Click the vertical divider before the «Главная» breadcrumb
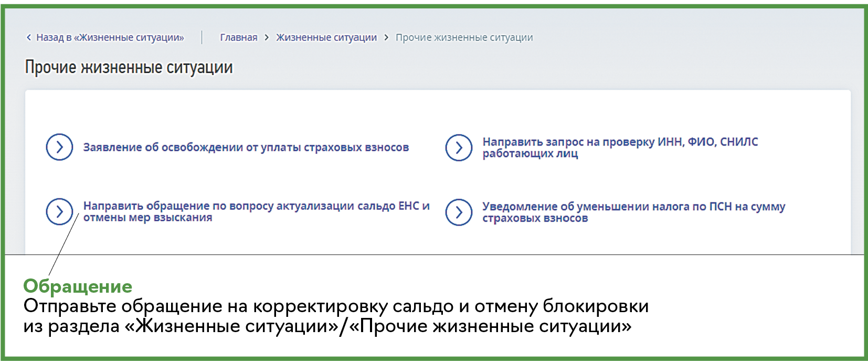 pyautogui.click(x=202, y=37)
